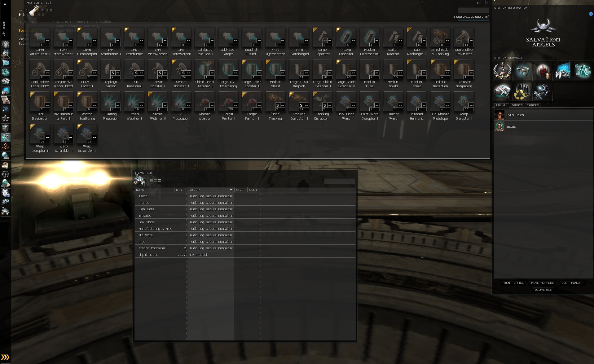This screenshot has width=594, height=364.
Task: Open the character sheet icon in the sidebar
Action: coord(6,44)
